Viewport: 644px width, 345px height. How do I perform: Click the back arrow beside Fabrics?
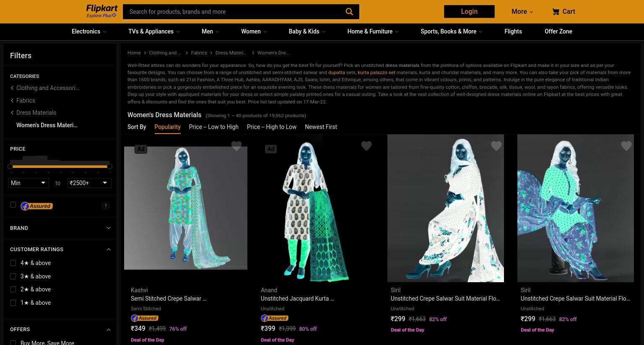12,100
